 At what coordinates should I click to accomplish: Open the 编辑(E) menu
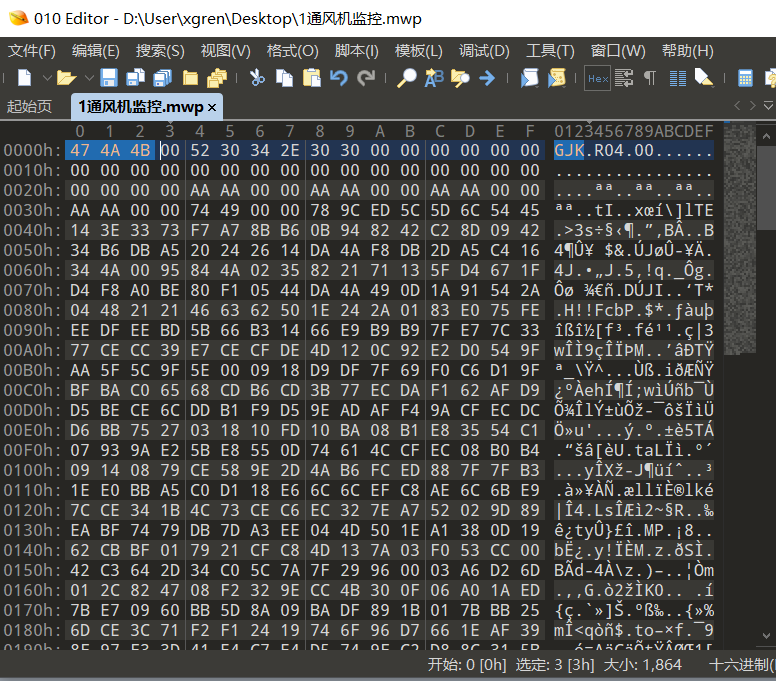[96, 50]
